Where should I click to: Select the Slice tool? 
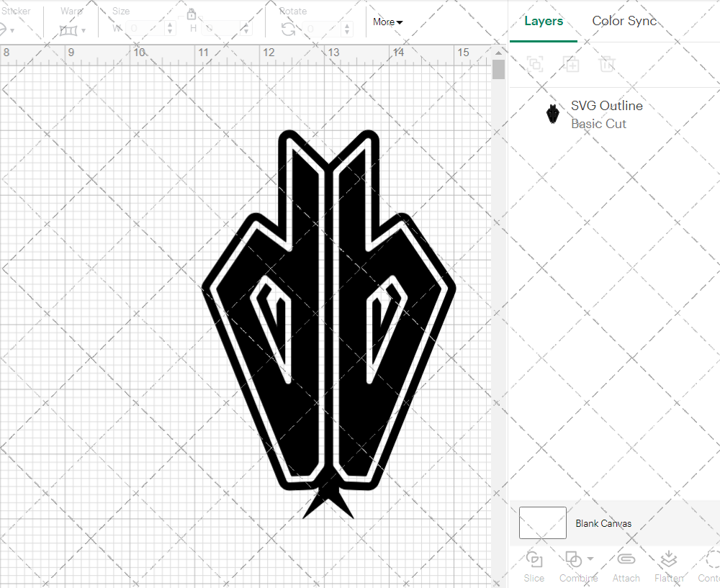coord(534,567)
